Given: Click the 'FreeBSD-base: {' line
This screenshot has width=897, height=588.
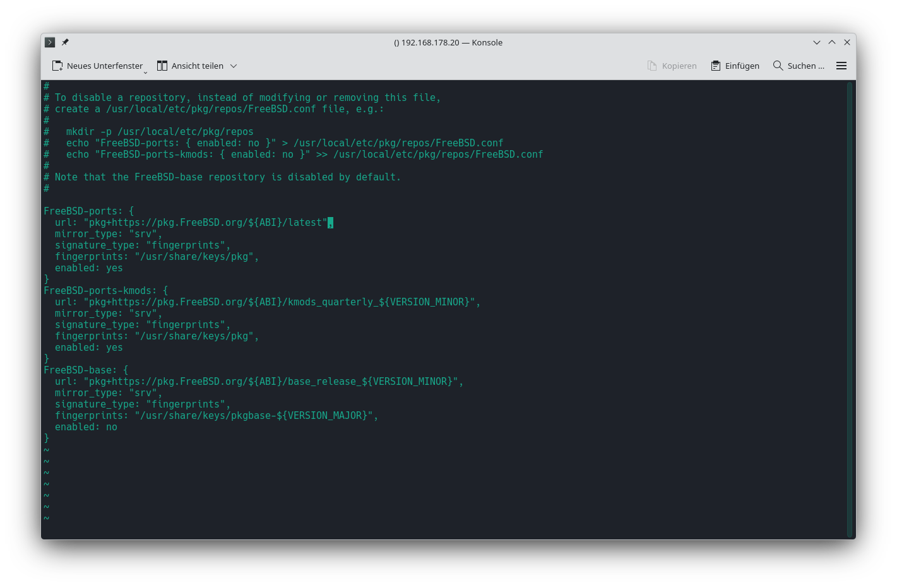Looking at the screenshot, I should [x=86, y=370].
